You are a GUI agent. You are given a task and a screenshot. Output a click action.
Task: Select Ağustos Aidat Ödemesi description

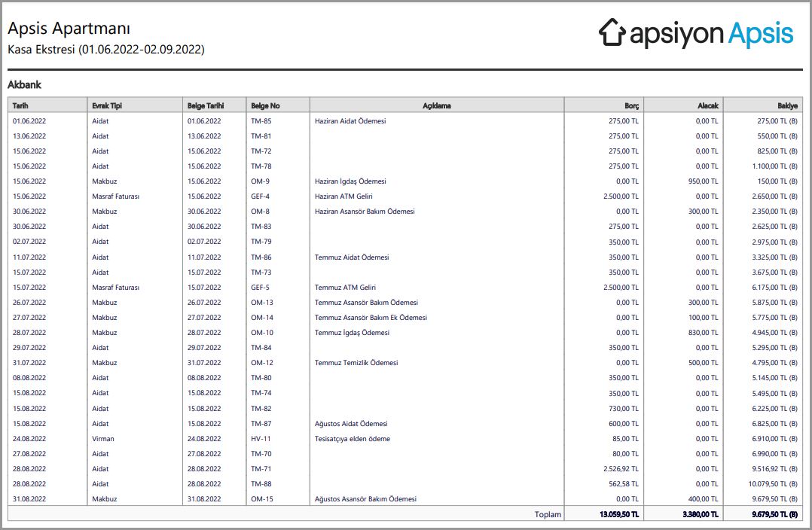(x=351, y=423)
